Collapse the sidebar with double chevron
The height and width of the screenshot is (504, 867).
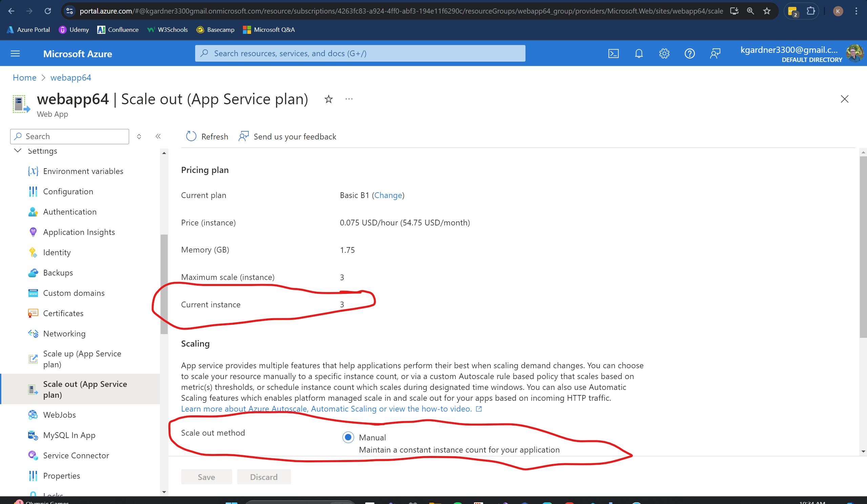click(158, 136)
